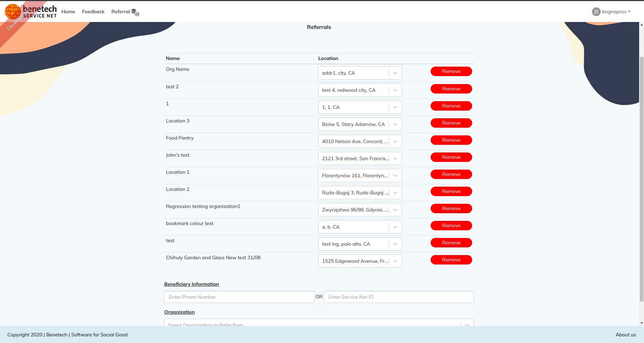Image resolution: width=644 pixels, height=343 pixels.
Task: Remove the bookmark colour test referral
Action: tap(451, 225)
